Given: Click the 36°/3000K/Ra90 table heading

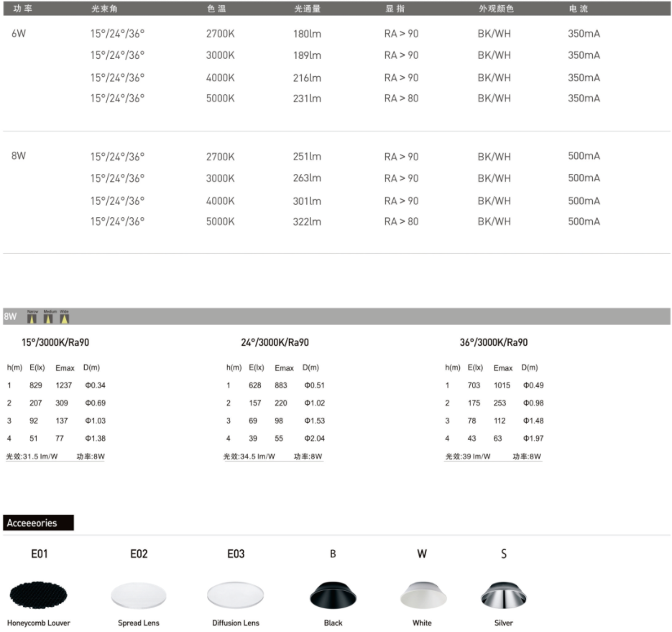Looking at the screenshot, I should (x=493, y=343).
